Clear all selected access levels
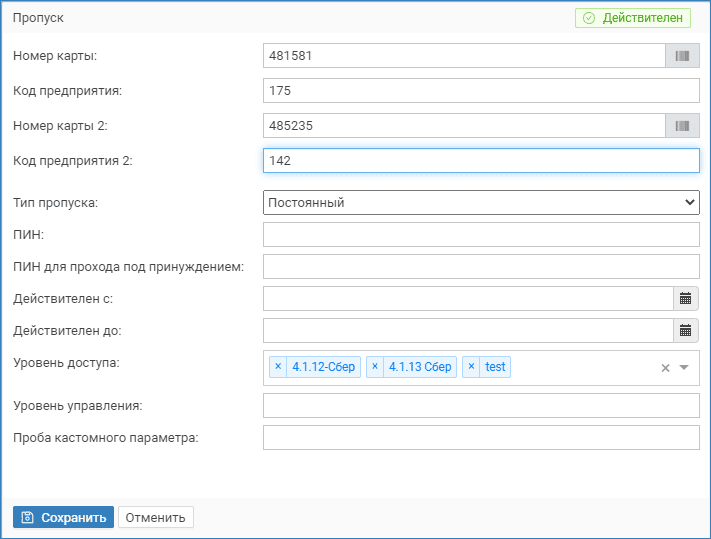 pos(665,368)
